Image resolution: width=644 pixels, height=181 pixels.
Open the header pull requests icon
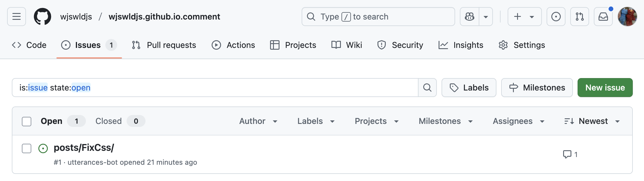coord(579,17)
